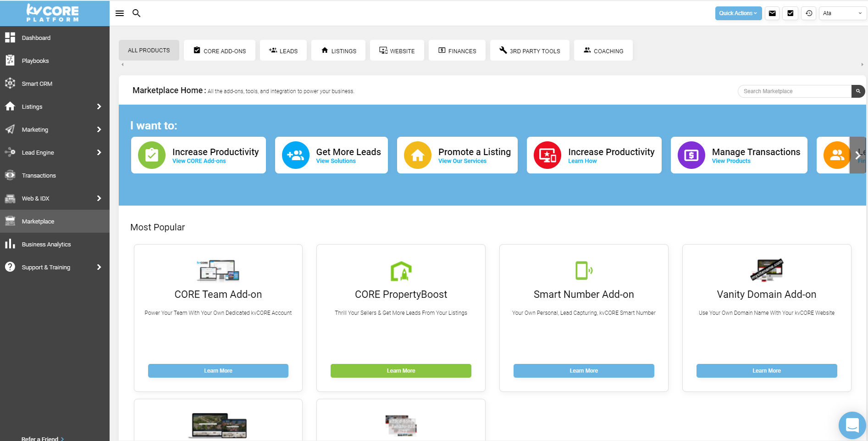
Task: Submit the Marketplace search button
Action: [858, 91]
